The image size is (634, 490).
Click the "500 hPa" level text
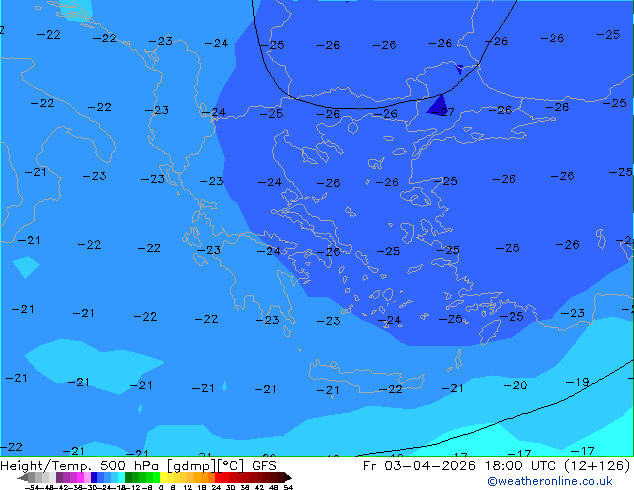(129, 466)
